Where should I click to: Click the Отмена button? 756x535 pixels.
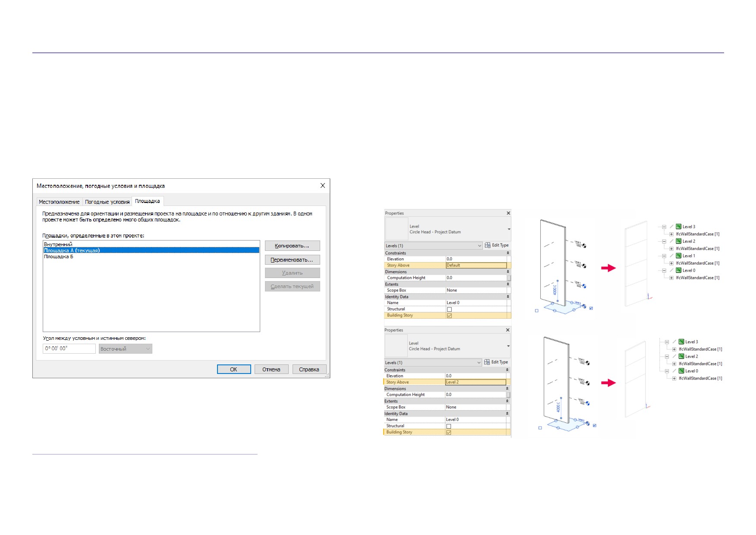[x=271, y=369]
